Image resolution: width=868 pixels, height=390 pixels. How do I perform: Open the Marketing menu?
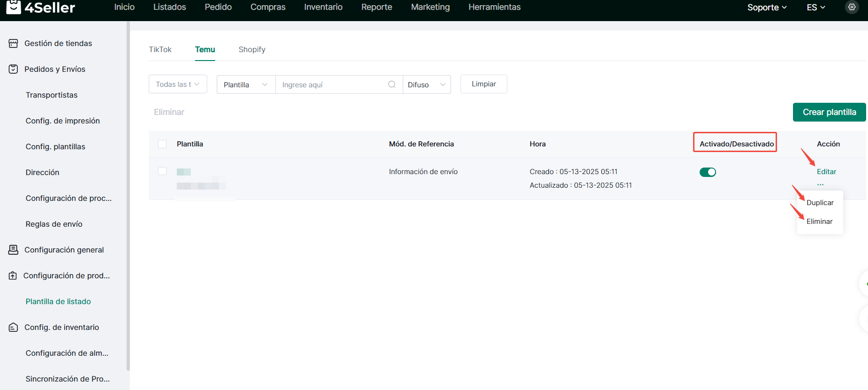[430, 7]
